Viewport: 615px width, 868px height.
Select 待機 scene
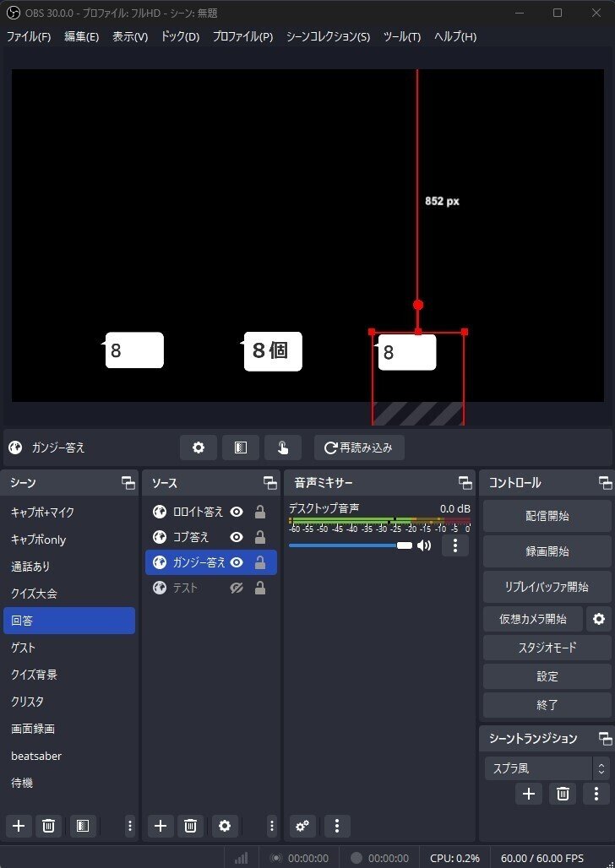pos(69,783)
